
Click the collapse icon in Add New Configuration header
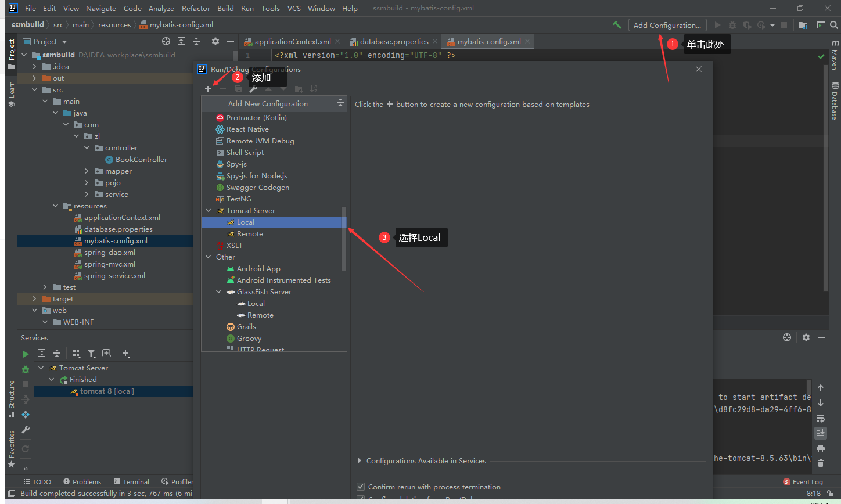pyautogui.click(x=340, y=103)
